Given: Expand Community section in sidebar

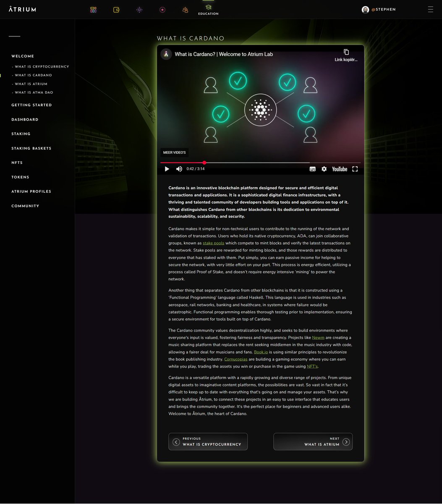Looking at the screenshot, I should pyautogui.click(x=25, y=206).
